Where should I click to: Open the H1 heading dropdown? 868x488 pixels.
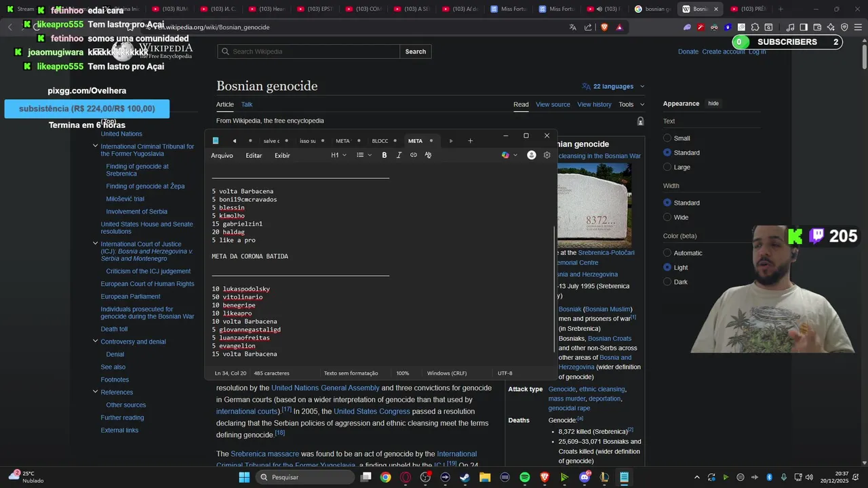tap(338, 155)
